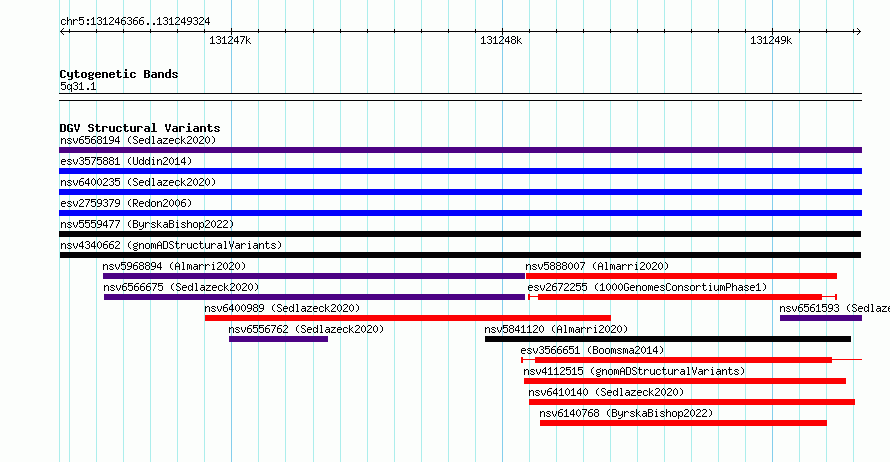Select the nsv4112515 red variant bar
Image resolution: width=890 pixels, height=462 pixels.
coord(685,381)
